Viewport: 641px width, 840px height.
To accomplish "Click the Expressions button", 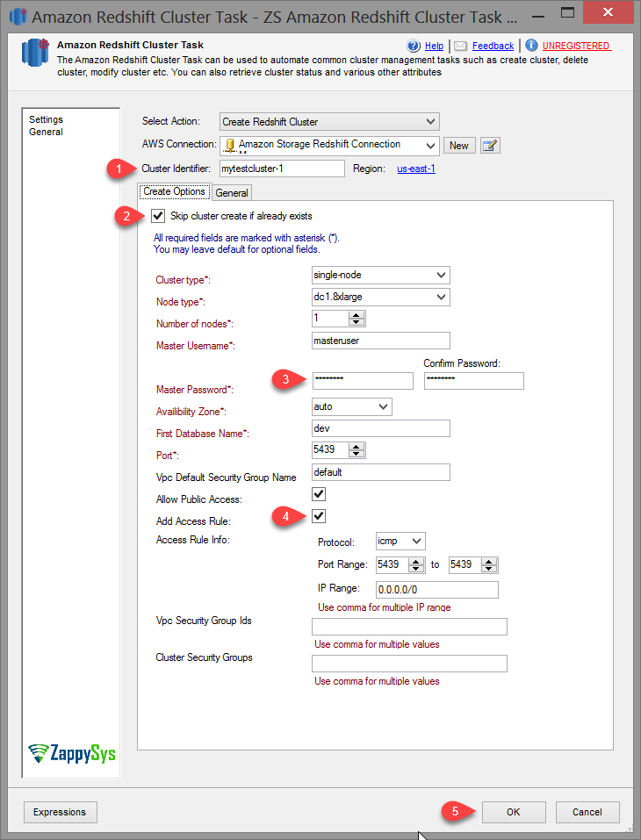I will (60, 812).
